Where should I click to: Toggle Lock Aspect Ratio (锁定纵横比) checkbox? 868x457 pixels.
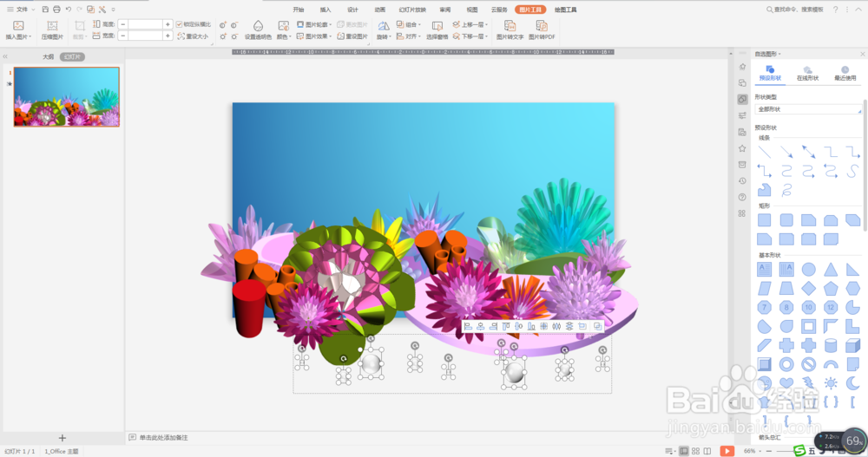pyautogui.click(x=180, y=24)
